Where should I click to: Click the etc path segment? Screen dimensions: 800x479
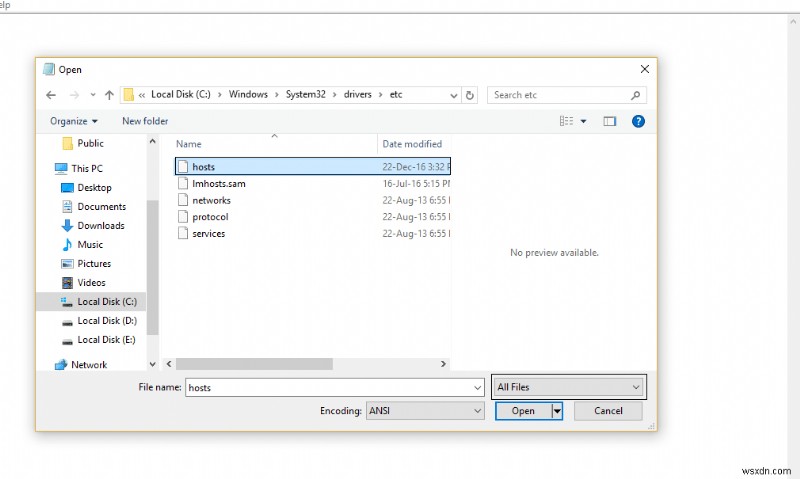pyautogui.click(x=396, y=94)
